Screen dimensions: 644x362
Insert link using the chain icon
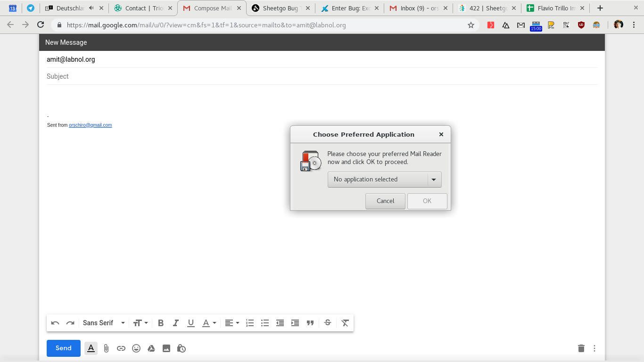(121, 348)
